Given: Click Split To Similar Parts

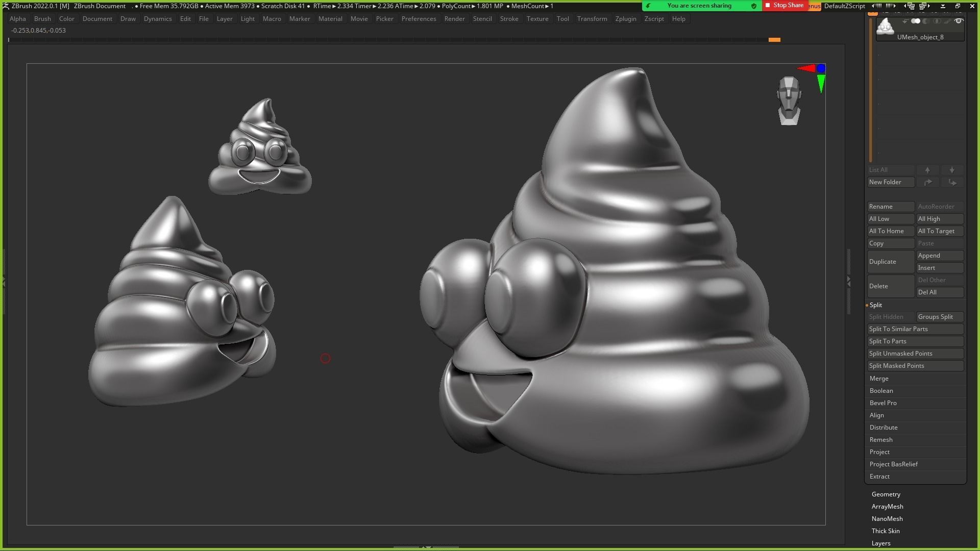Looking at the screenshot, I should pos(915,329).
